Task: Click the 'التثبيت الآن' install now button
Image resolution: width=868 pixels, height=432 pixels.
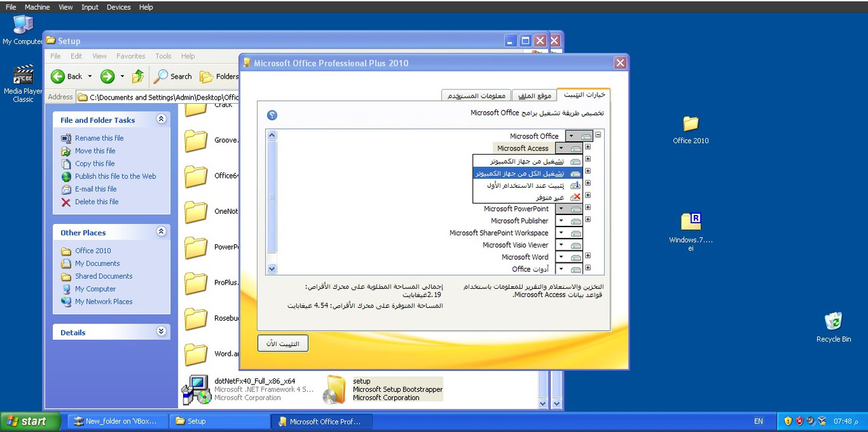Action: (283, 344)
